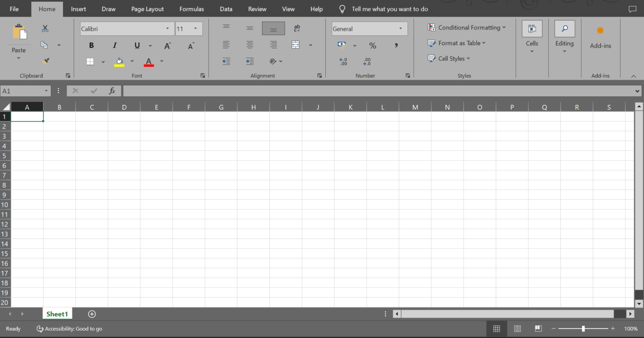The image size is (644, 338).
Task: Open the font size dropdown
Action: [195, 29]
